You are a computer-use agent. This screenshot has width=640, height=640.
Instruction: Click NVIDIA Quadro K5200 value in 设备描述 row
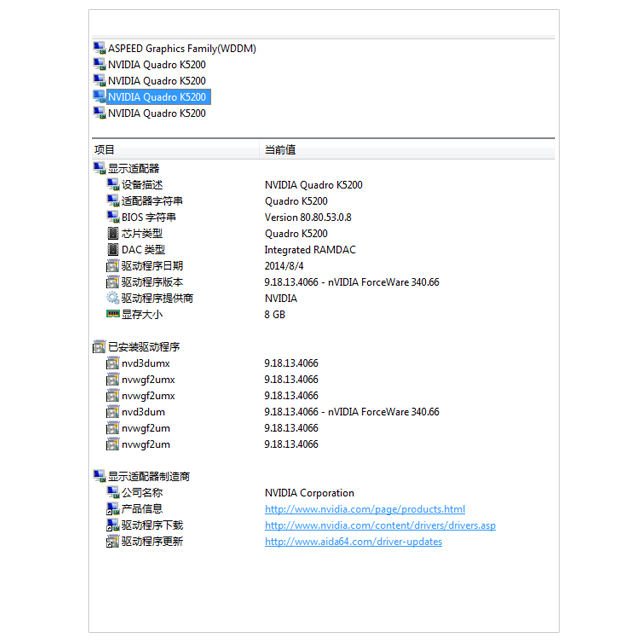[313, 185]
